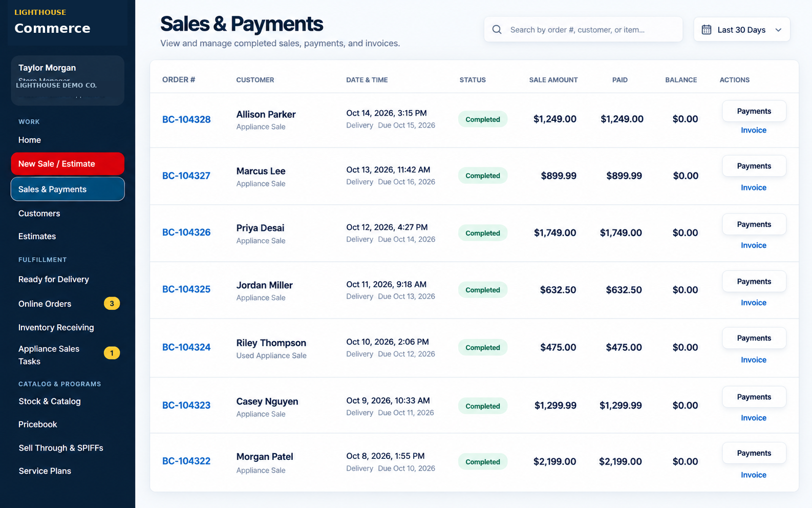Viewport: 812px width, 508px height.
Task: Open Customers in the sidebar
Action: pos(39,214)
